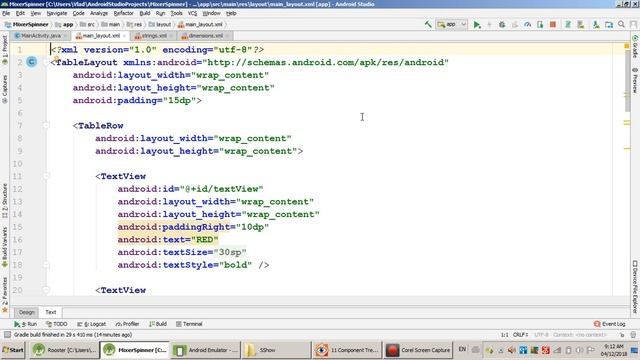640x360 pixels.
Task: Open the Refactor menu
Action: tap(123, 13)
